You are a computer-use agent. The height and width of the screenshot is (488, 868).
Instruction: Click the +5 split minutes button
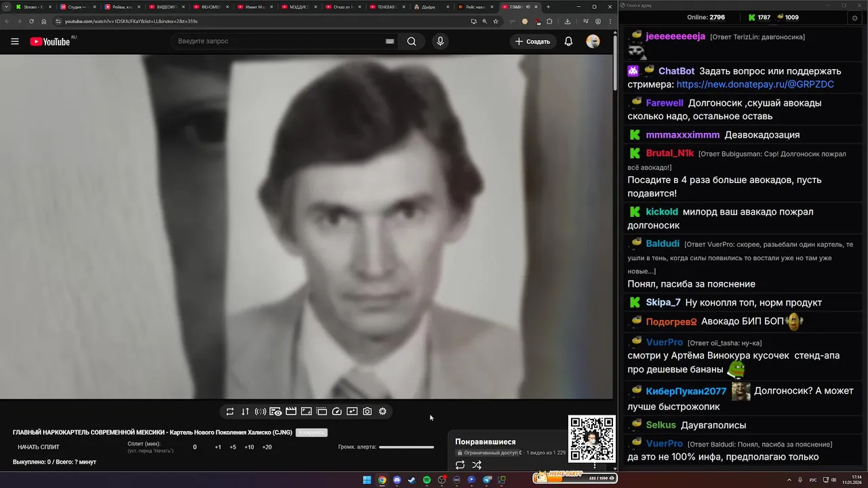click(233, 447)
